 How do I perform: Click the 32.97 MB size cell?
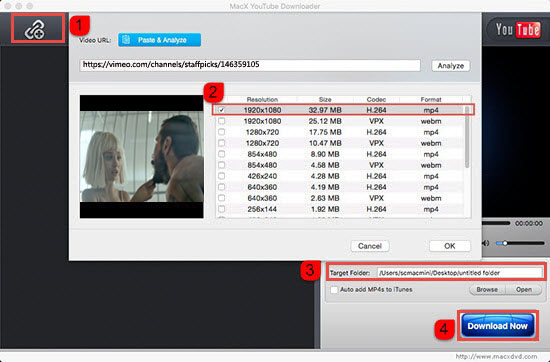tap(325, 110)
